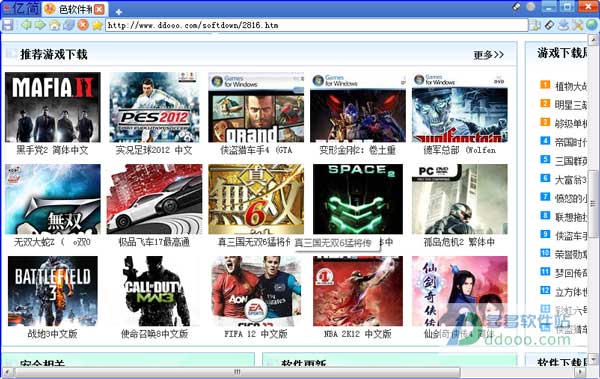Click the save disk icon in toolbar
The height and width of the screenshot is (379, 600).
point(7,25)
